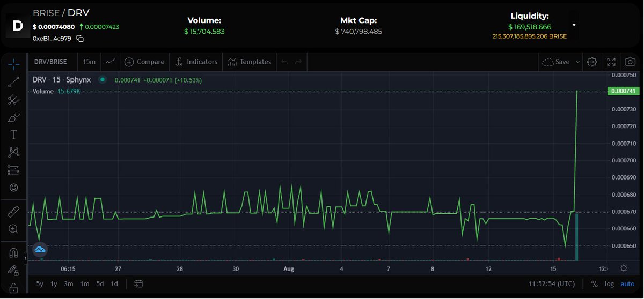Click the 11:52:54 (UTC) timezone button
This screenshot has height=299, width=644.
[552, 283]
